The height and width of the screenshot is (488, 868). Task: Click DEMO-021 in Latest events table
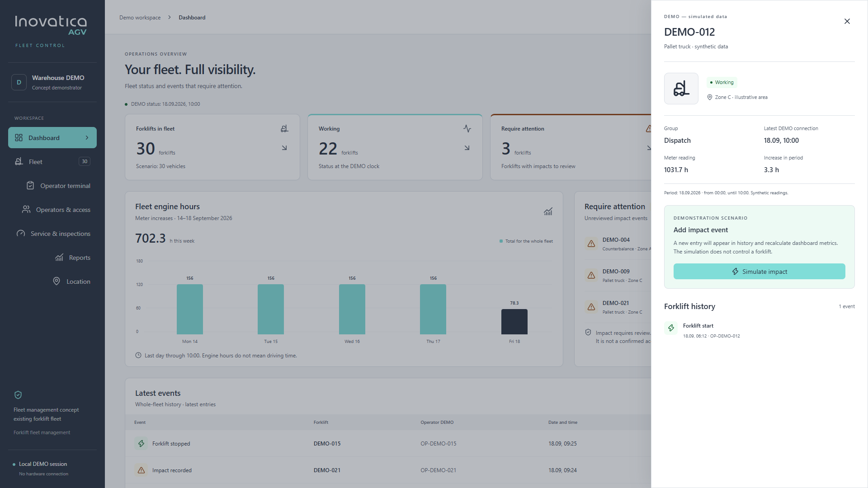coord(327,470)
